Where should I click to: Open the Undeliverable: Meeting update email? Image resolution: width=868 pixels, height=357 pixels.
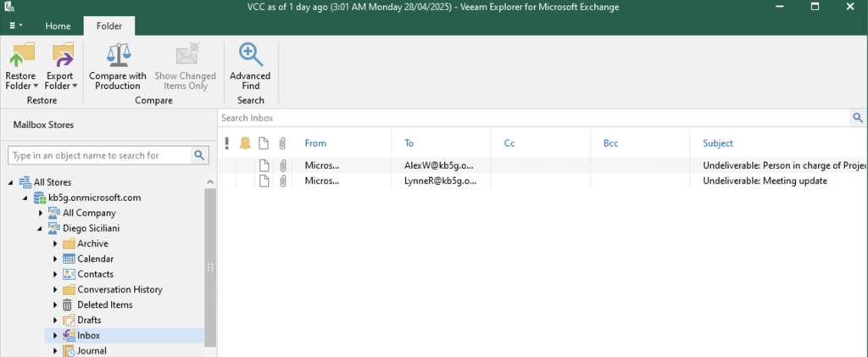point(765,181)
